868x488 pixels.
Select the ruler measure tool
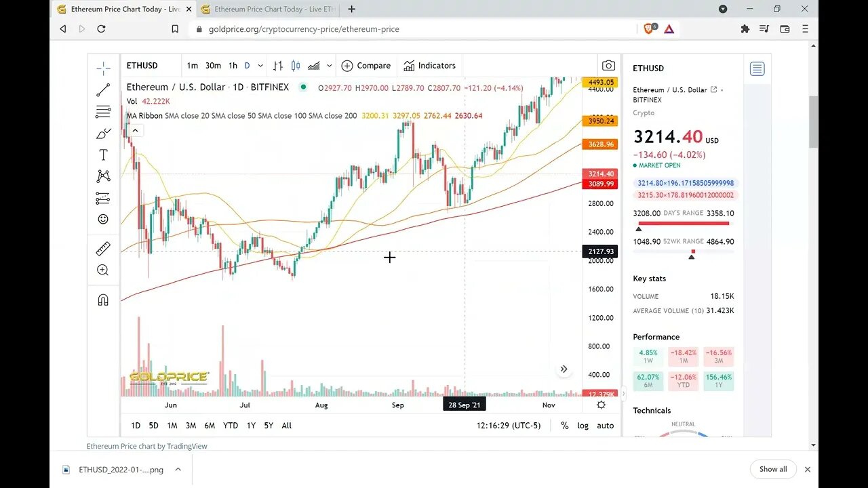coord(103,249)
